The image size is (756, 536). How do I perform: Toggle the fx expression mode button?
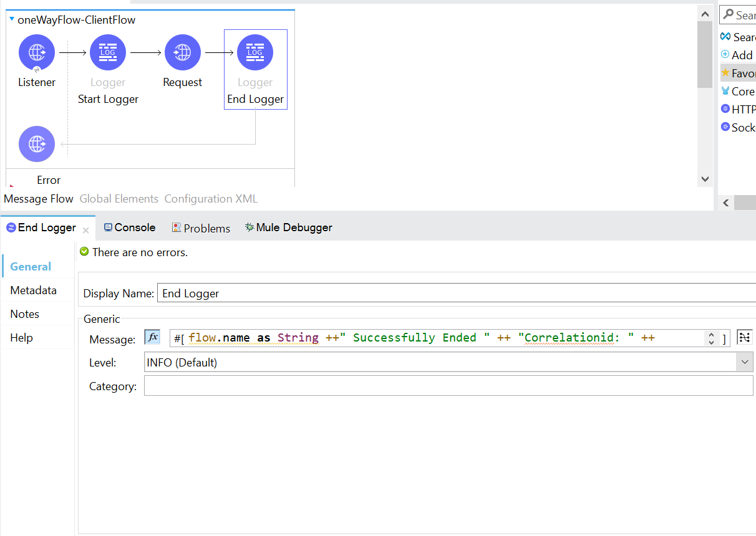(152, 337)
